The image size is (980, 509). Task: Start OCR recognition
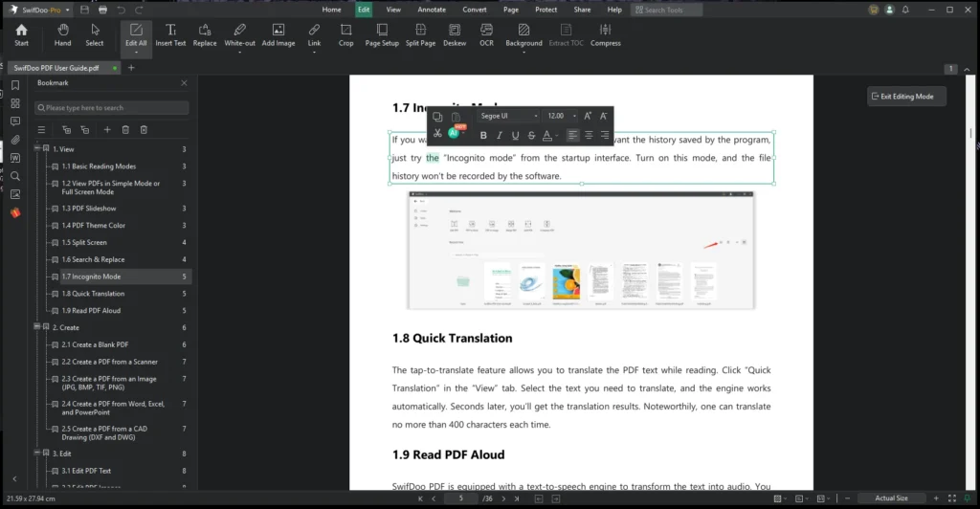(486, 35)
